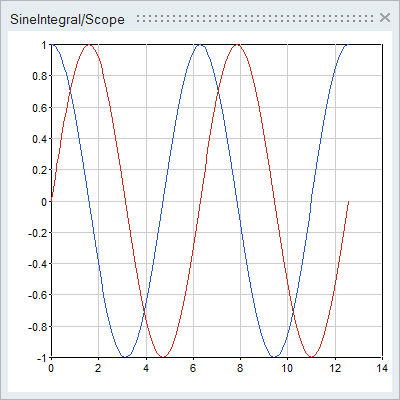Image resolution: width=400 pixels, height=400 pixels.
Task: Click the red sine curve peak near x=8
Action: coord(237,44)
